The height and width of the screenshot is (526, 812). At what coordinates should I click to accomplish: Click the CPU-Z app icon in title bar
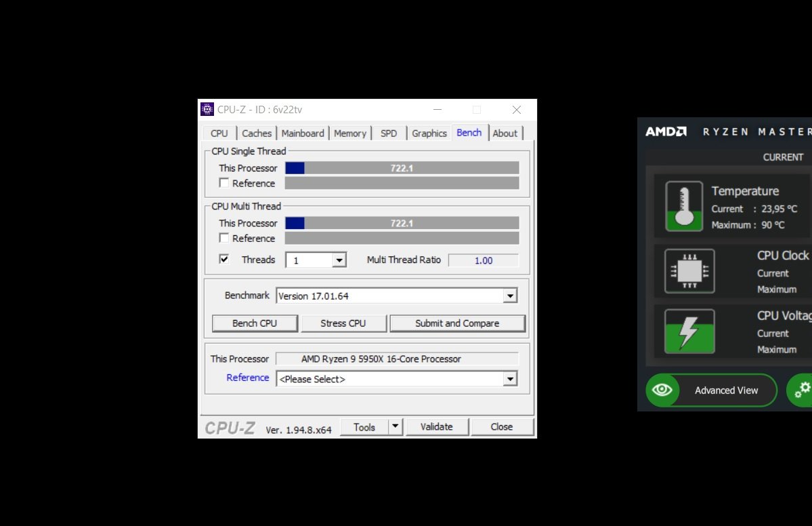(x=207, y=109)
